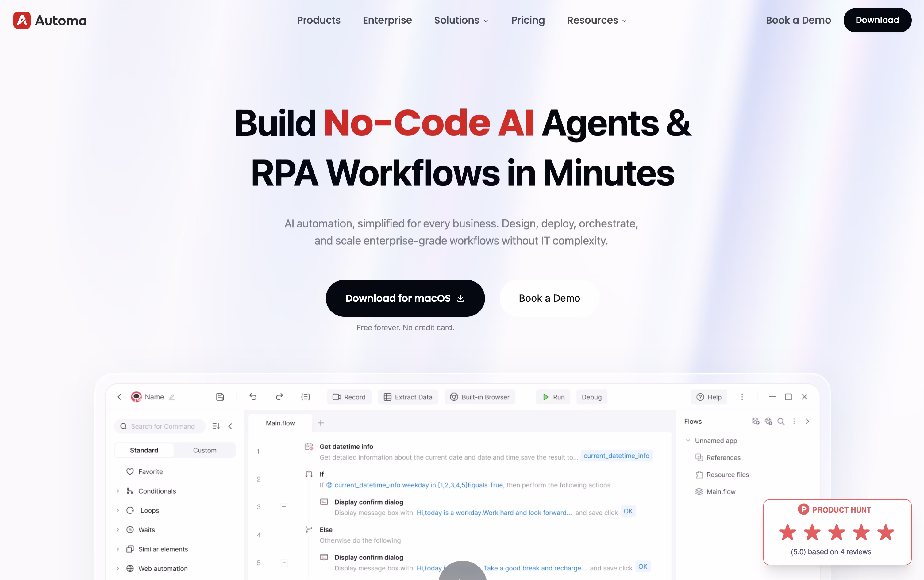Open References in Flows tree

718,458
